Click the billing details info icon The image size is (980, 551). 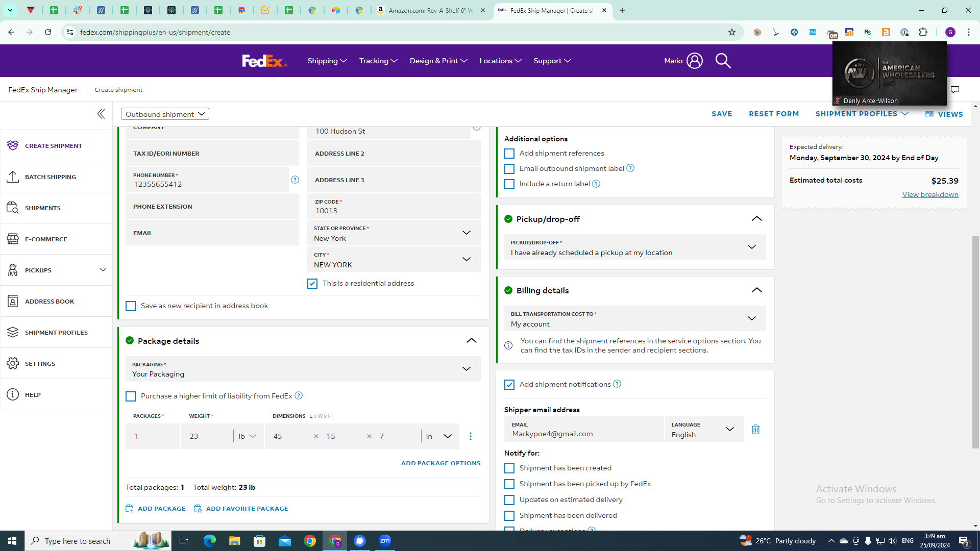[x=508, y=345]
